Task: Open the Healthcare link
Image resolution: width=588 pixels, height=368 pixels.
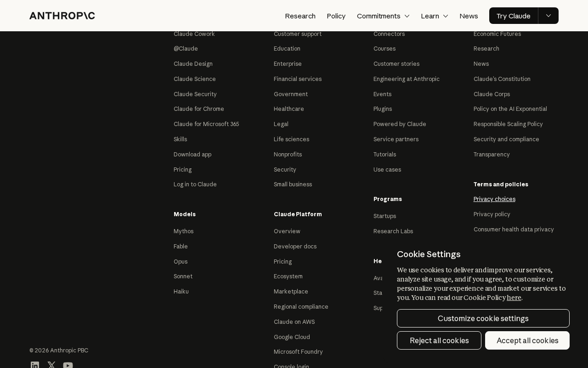Action: pos(289,109)
